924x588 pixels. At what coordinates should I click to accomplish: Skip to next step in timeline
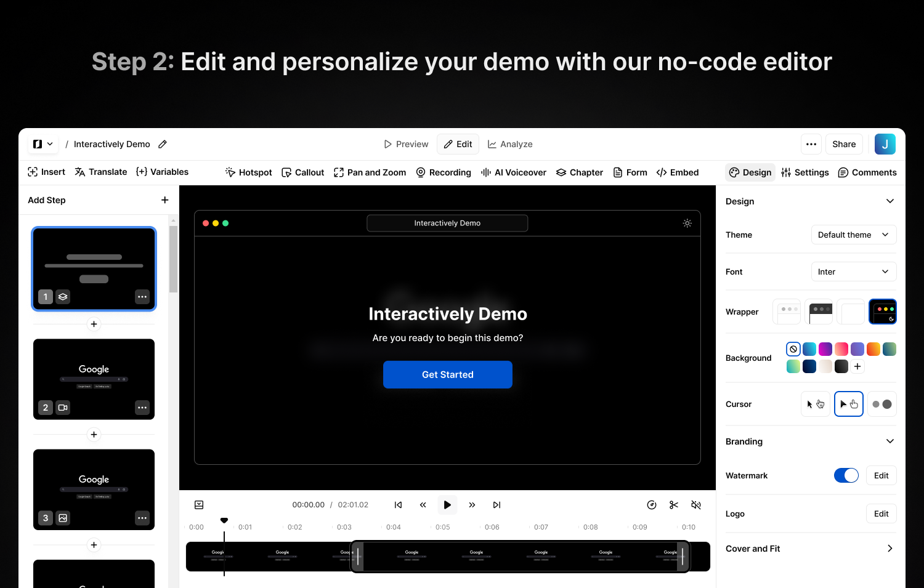click(x=496, y=505)
